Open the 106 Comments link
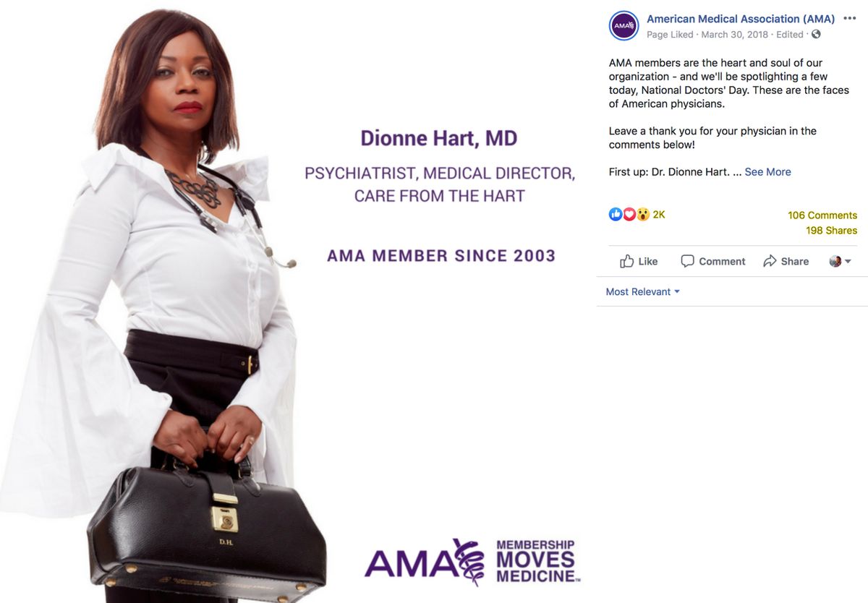This screenshot has height=603, width=868. coord(822,215)
